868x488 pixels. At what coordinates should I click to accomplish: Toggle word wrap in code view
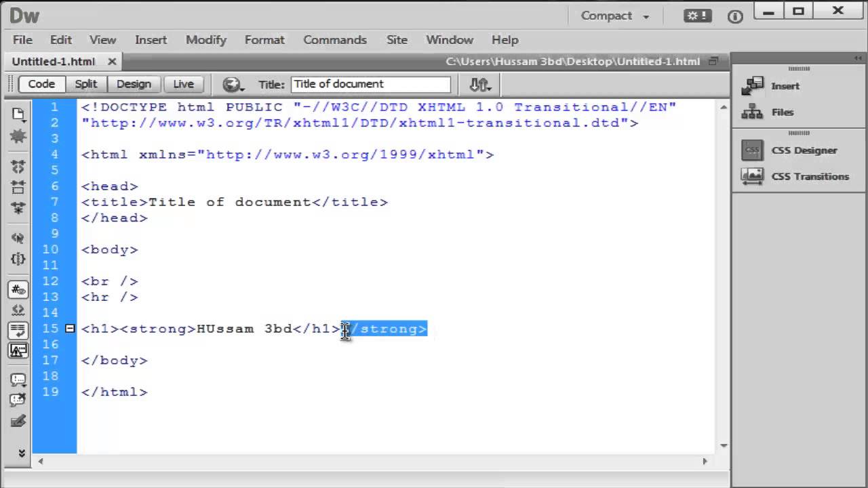coord(18,330)
